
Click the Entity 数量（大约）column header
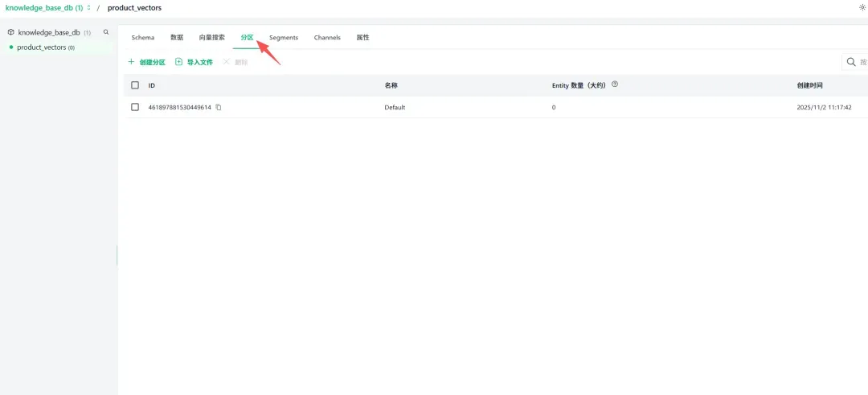[x=579, y=85]
